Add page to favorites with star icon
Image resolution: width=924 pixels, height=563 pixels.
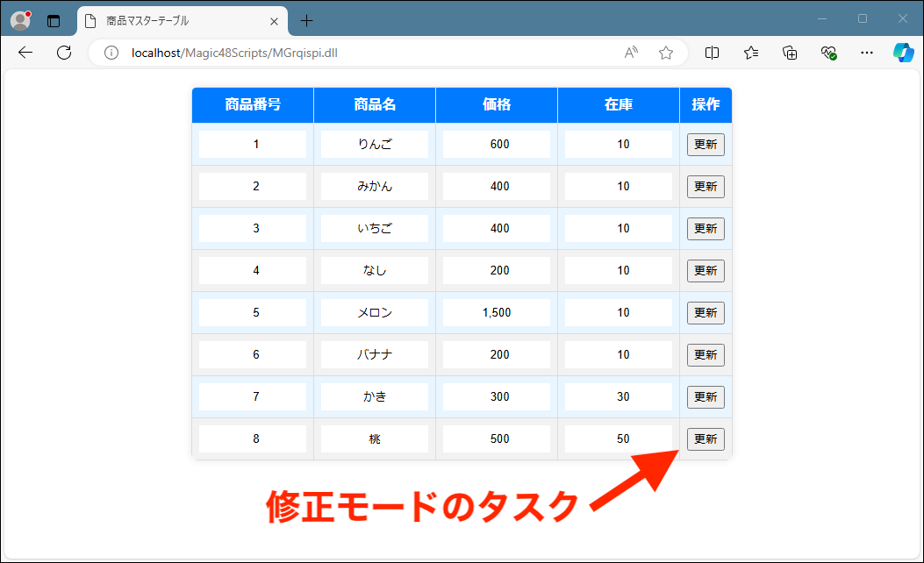[x=666, y=53]
